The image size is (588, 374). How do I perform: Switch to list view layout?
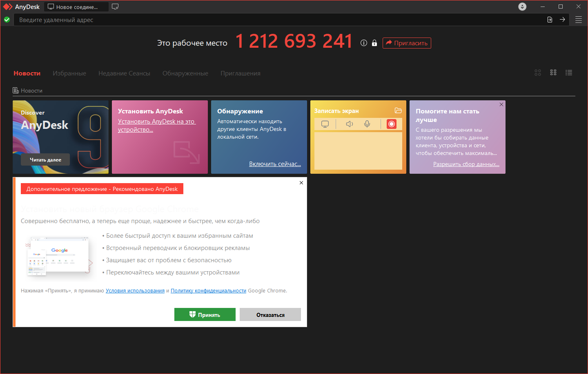569,73
